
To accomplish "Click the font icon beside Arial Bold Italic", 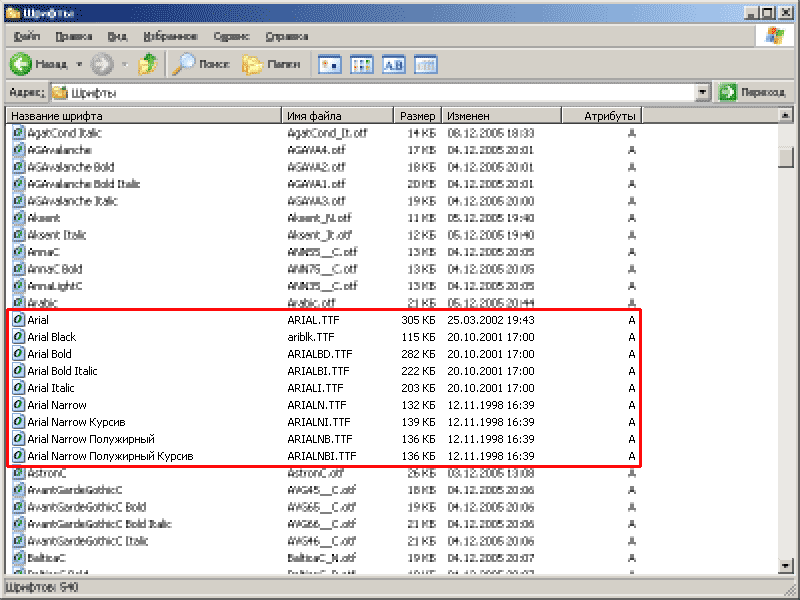I will click(18, 371).
